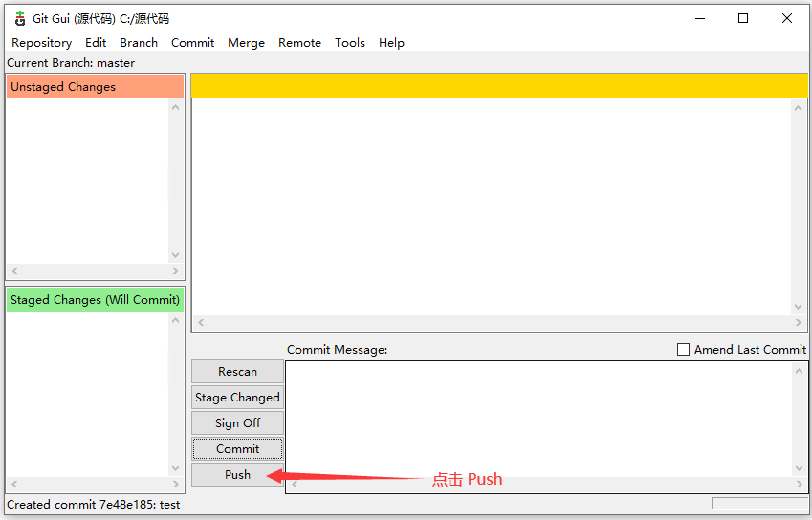Open the Tools menu
Image resolution: width=812 pixels, height=520 pixels.
click(350, 43)
